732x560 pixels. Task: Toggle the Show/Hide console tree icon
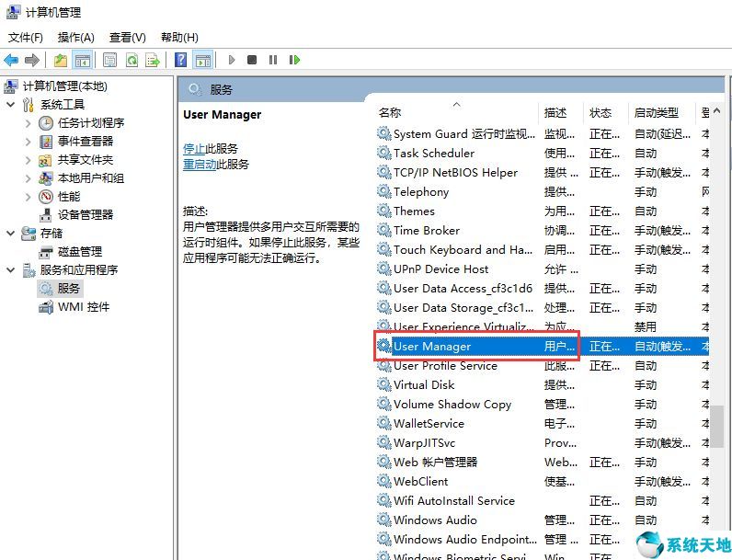pos(83,60)
